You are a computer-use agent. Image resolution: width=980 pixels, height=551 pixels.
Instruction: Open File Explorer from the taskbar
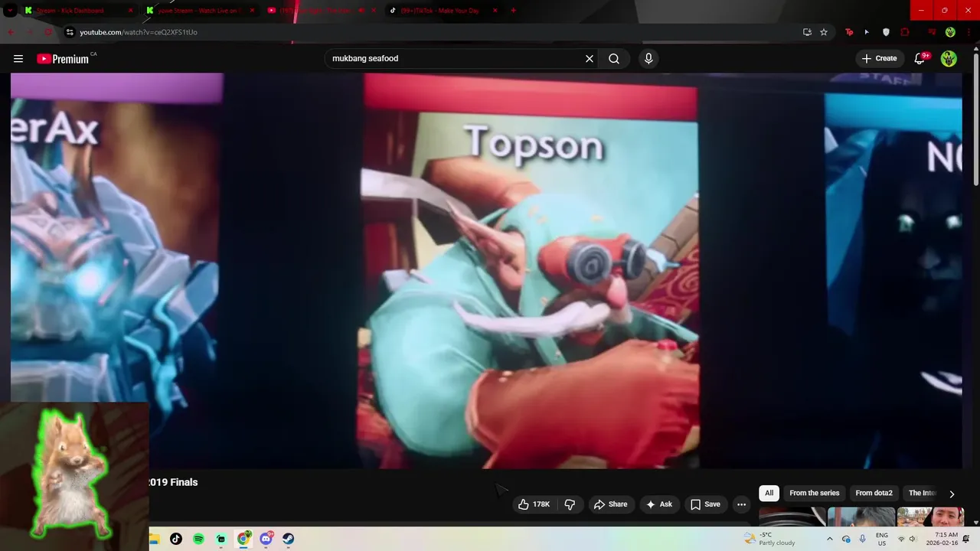click(x=154, y=539)
